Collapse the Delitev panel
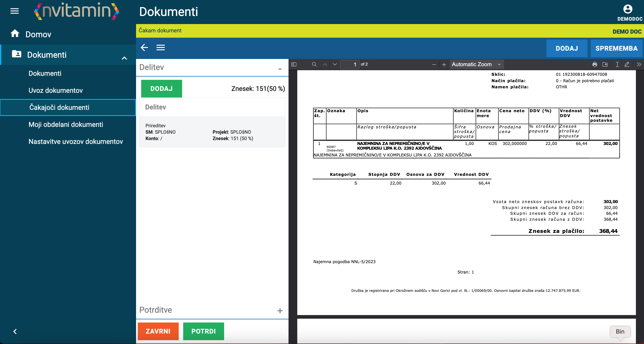The image size is (644, 344). [280, 69]
